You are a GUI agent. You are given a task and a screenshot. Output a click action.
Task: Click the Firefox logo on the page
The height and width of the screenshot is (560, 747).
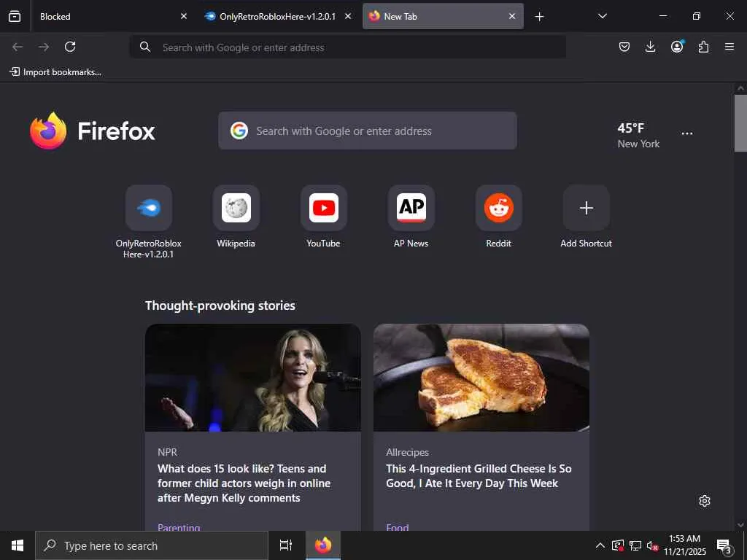[x=93, y=131]
